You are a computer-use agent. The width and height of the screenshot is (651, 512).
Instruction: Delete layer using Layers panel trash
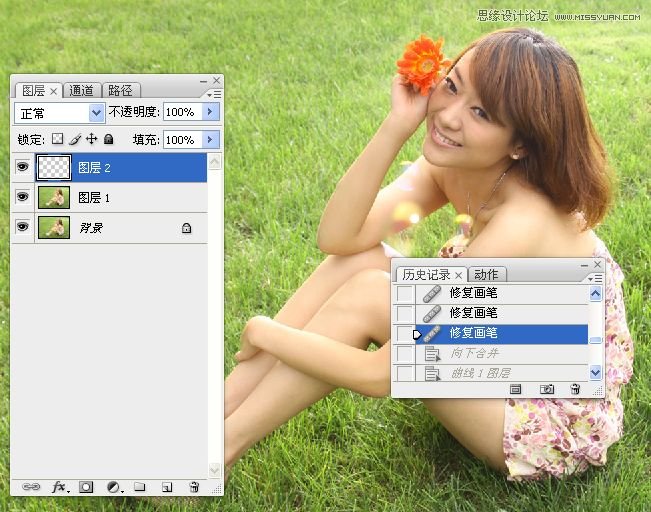click(194, 487)
